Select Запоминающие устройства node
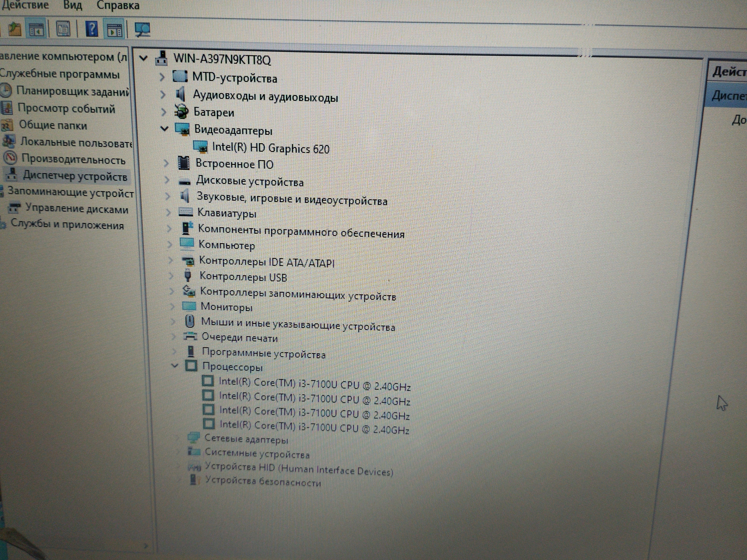 coord(71,192)
